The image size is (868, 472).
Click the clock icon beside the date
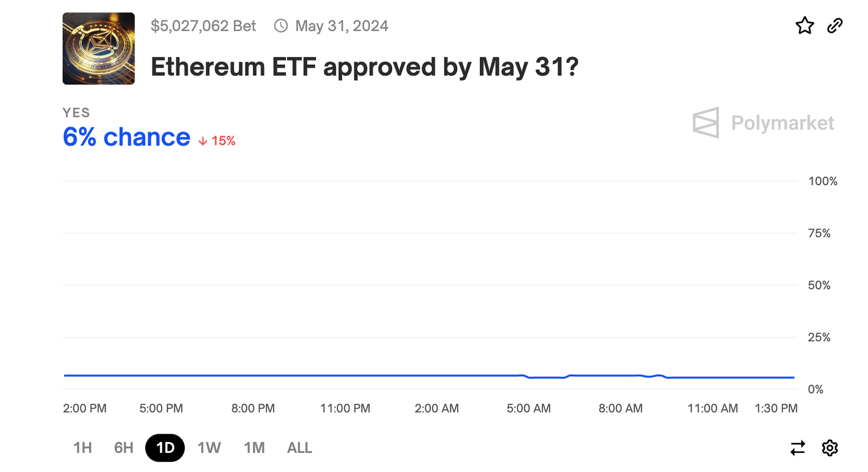[x=281, y=25]
